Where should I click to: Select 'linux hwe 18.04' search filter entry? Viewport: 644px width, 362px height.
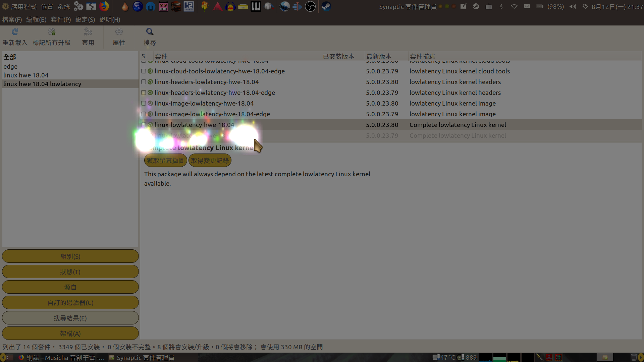(x=26, y=75)
